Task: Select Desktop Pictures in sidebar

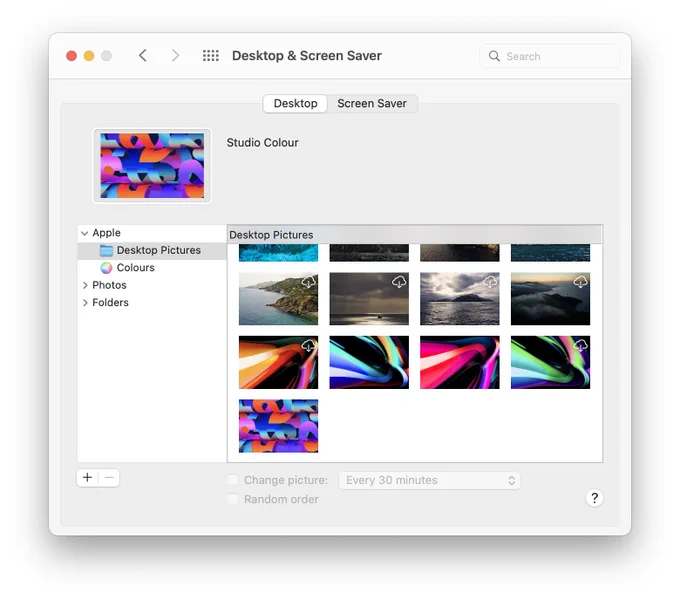Action: [x=152, y=251]
